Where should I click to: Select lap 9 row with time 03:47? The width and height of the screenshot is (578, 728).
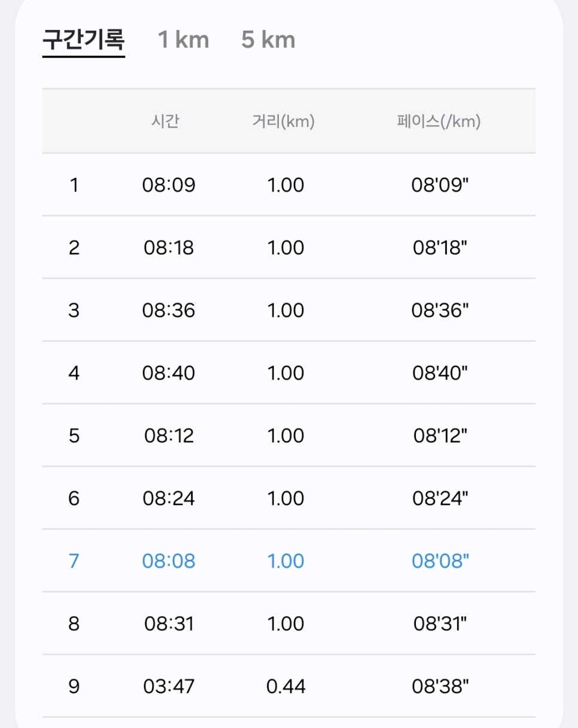(289, 686)
